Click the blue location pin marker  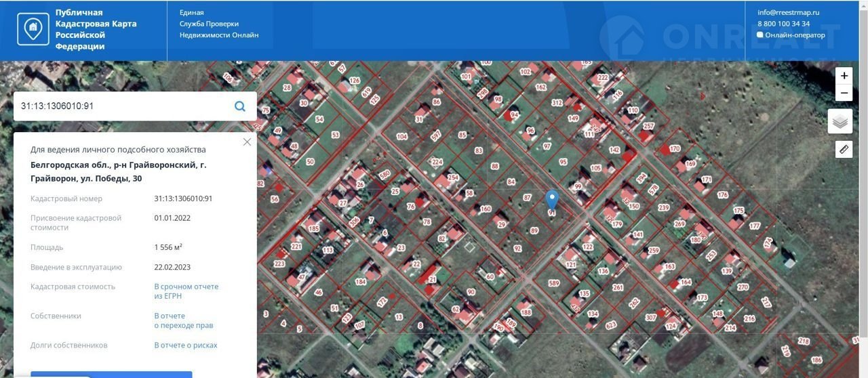tap(552, 200)
